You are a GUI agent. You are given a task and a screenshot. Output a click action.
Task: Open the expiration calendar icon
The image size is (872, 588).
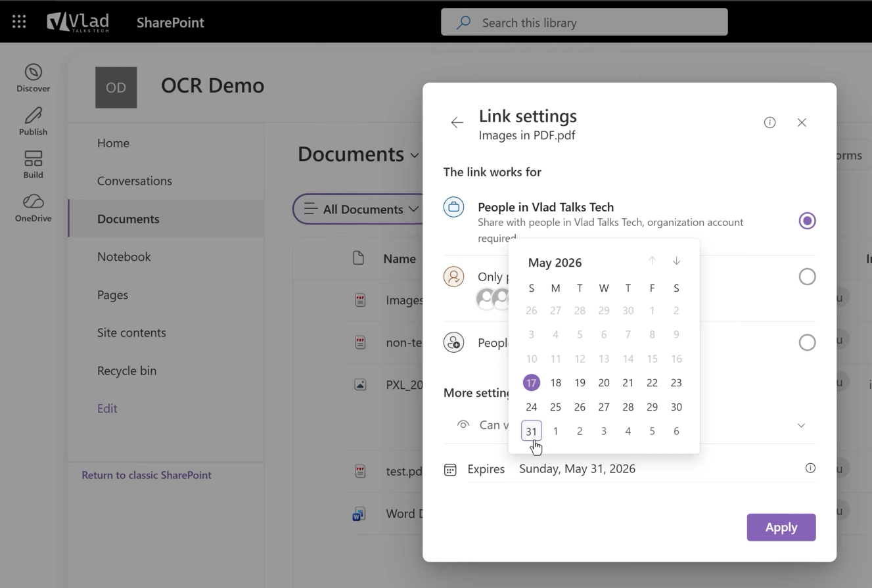pyautogui.click(x=450, y=470)
